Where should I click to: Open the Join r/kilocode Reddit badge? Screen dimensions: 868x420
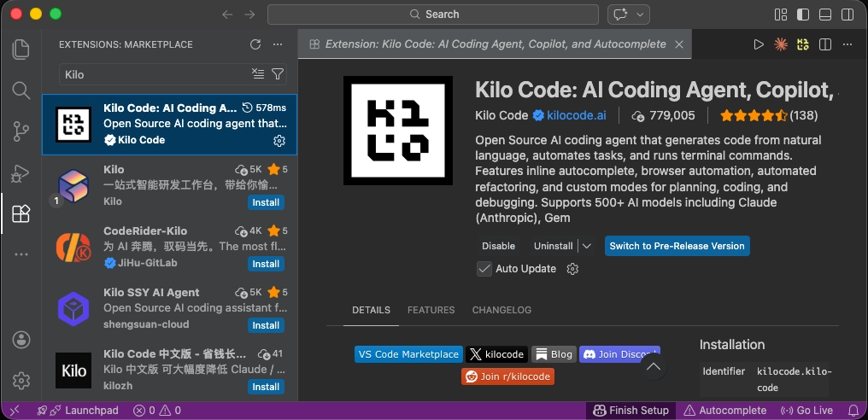pos(507,376)
